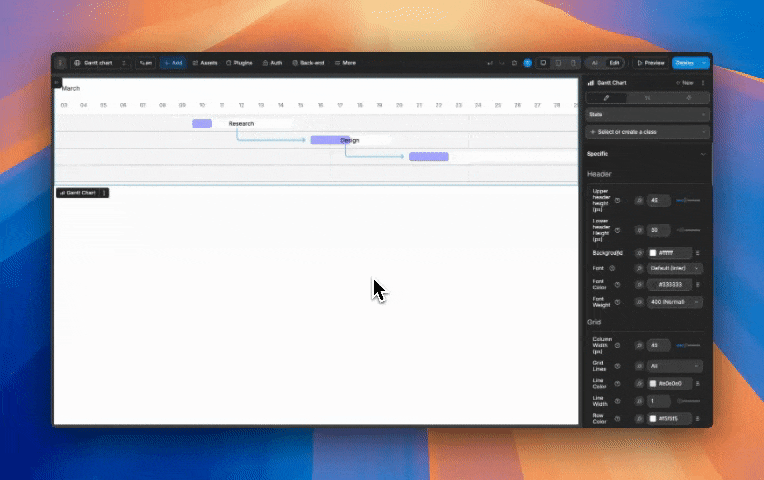Select the tablet breakpoint icon
Viewport: 764px width, 480px height.
click(x=558, y=63)
